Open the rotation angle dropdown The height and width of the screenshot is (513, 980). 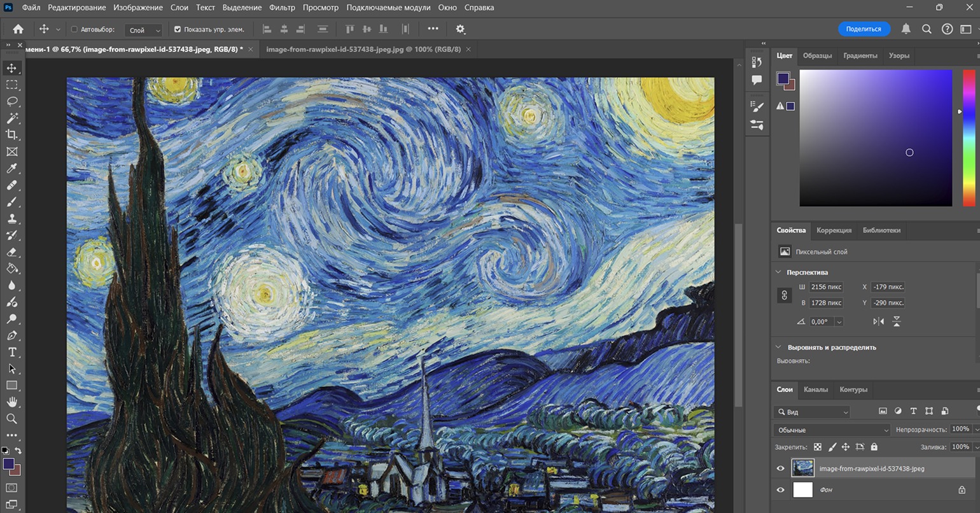click(x=839, y=322)
